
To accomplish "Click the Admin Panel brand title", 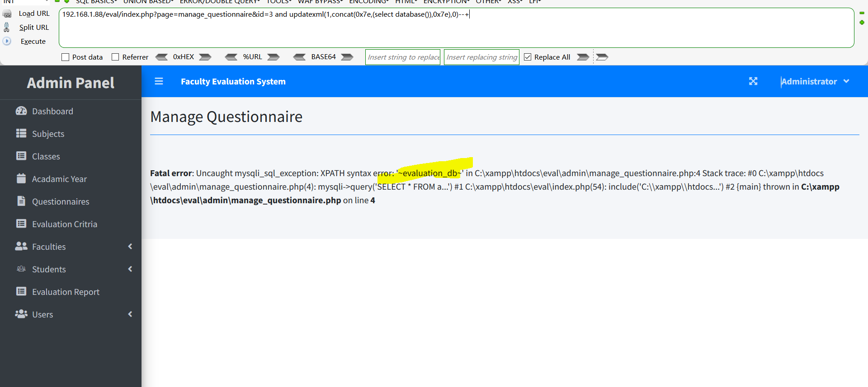I will coord(71,83).
